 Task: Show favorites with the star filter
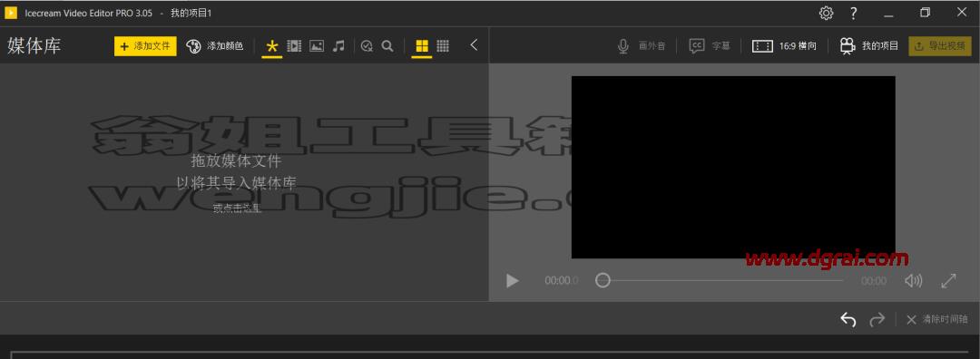click(x=272, y=46)
